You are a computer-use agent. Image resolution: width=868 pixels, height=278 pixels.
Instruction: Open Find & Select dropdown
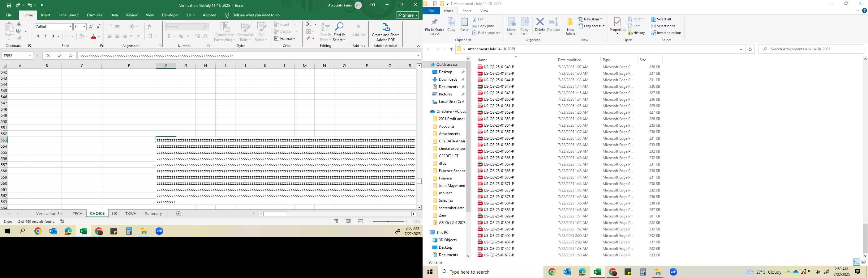339,32
